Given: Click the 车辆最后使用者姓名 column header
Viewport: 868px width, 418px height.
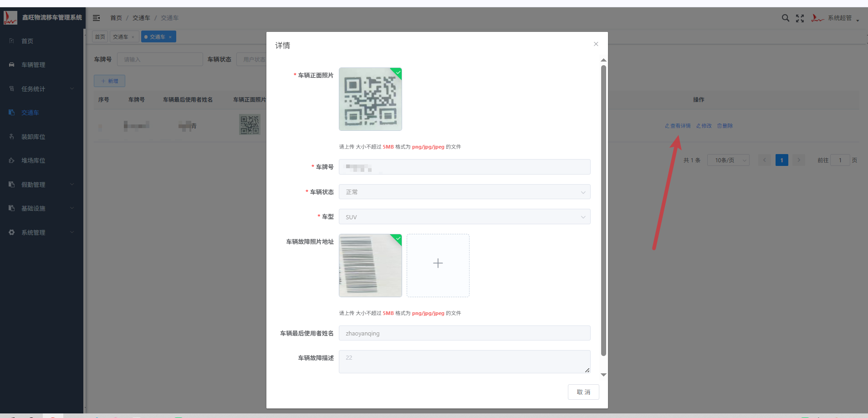Looking at the screenshot, I should pos(188,100).
